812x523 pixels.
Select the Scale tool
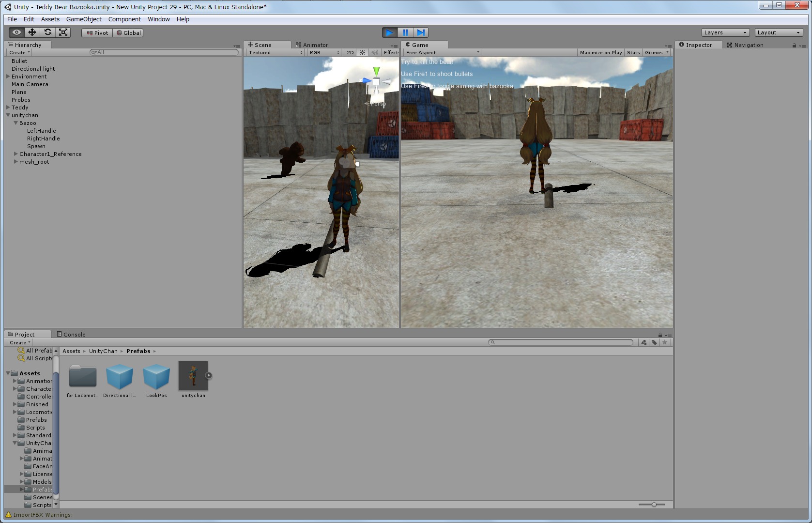pyautogui.click(x=63, y=32)
